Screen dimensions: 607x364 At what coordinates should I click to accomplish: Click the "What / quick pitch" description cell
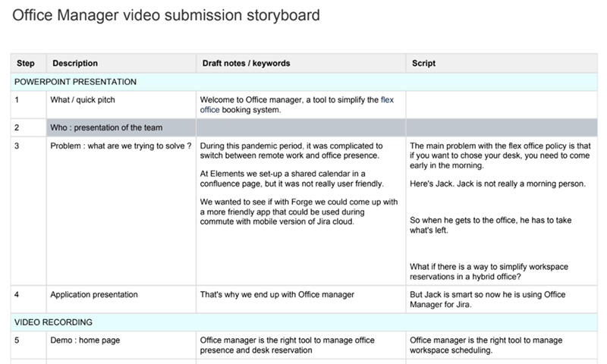[83, 99]
